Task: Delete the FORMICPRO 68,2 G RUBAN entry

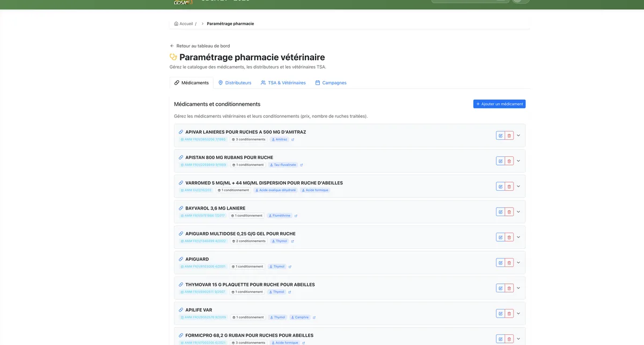Action: tap(508, 338)
